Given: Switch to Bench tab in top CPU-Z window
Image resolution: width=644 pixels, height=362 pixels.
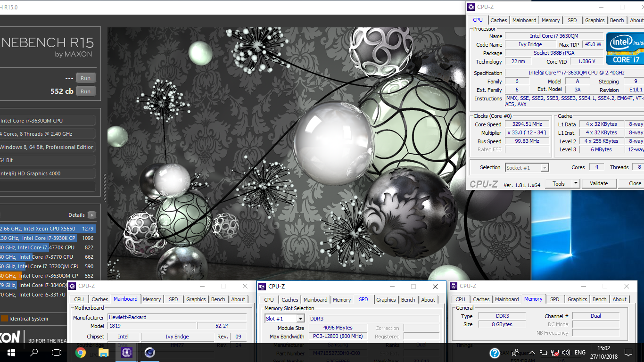Looking at the screenshot, I should [x=617, y=20].
